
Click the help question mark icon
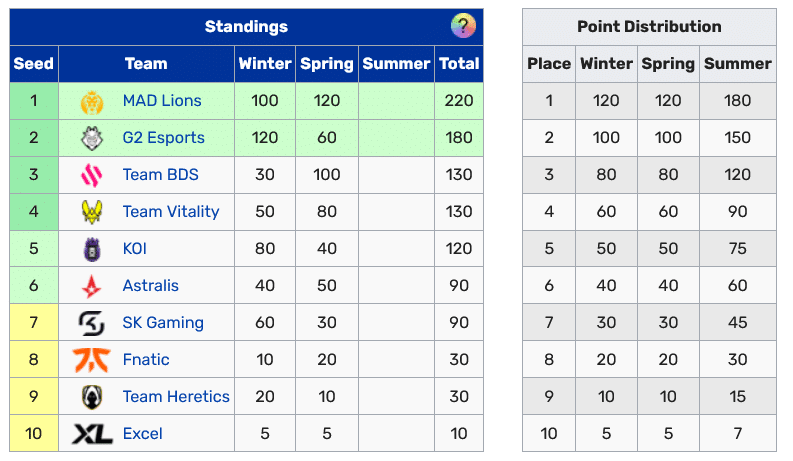(463, 27)
